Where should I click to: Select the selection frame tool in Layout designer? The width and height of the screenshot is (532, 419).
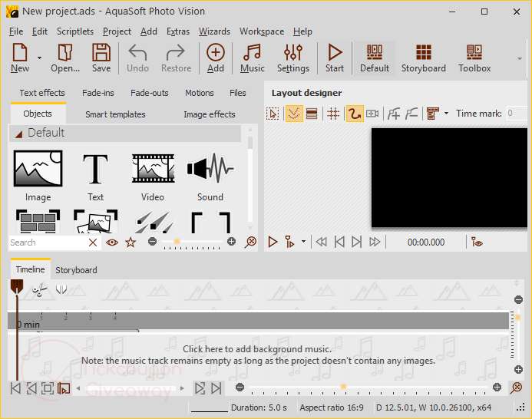tap(273, 114)
